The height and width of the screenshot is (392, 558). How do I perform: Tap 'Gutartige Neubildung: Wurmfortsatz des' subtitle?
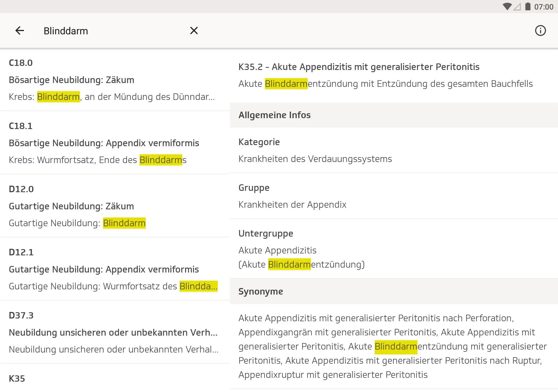point(113,286)
